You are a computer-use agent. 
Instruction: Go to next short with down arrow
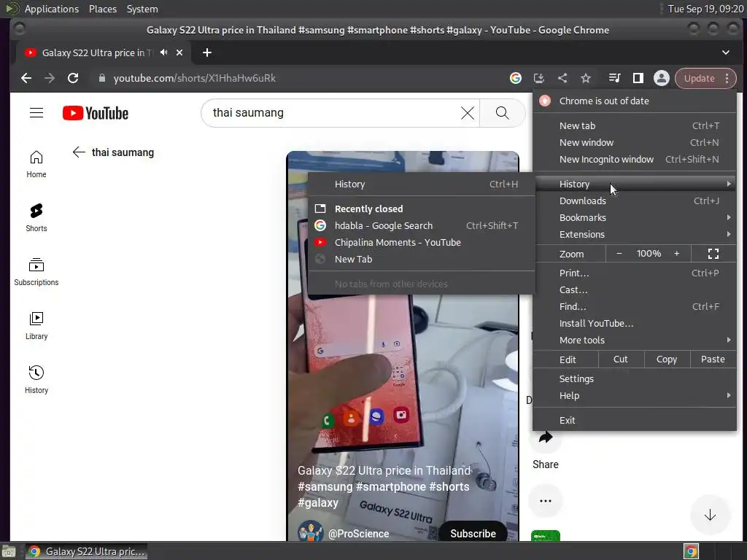coord(710,515)
